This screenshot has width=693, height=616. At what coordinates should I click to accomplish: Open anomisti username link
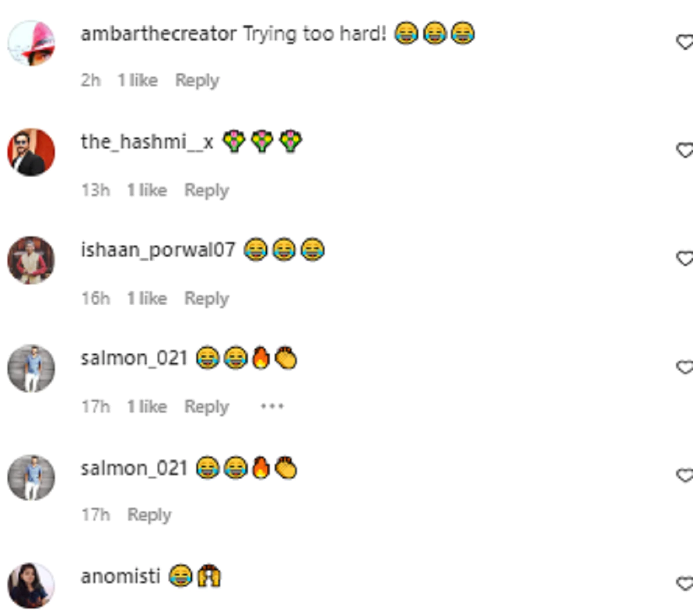(x=120, y=576)
